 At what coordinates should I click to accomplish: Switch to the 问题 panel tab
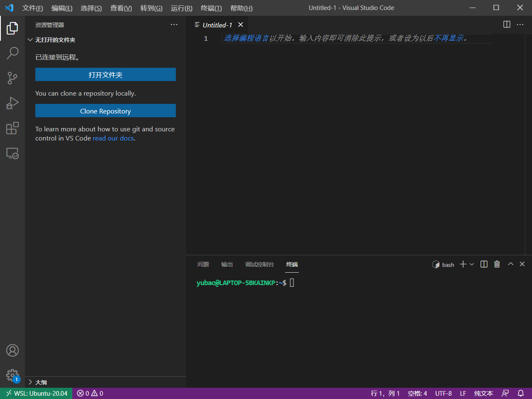[x=203, y=264]
